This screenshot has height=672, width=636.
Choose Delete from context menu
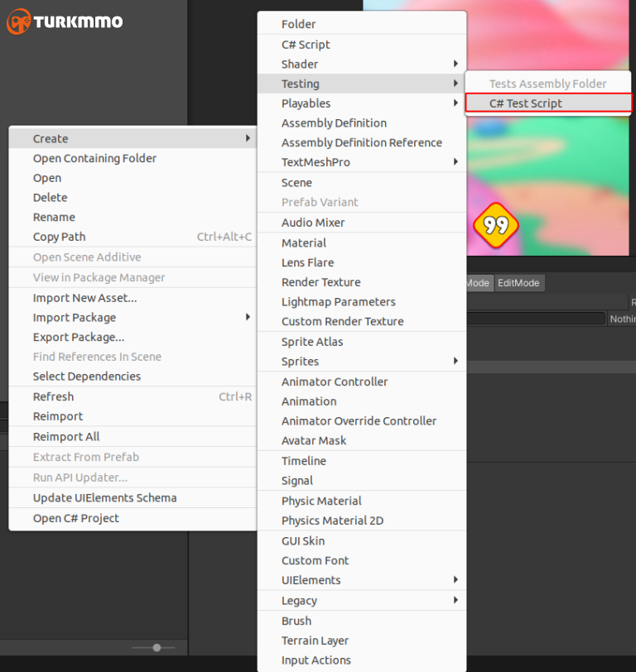[x=132, y=198]
